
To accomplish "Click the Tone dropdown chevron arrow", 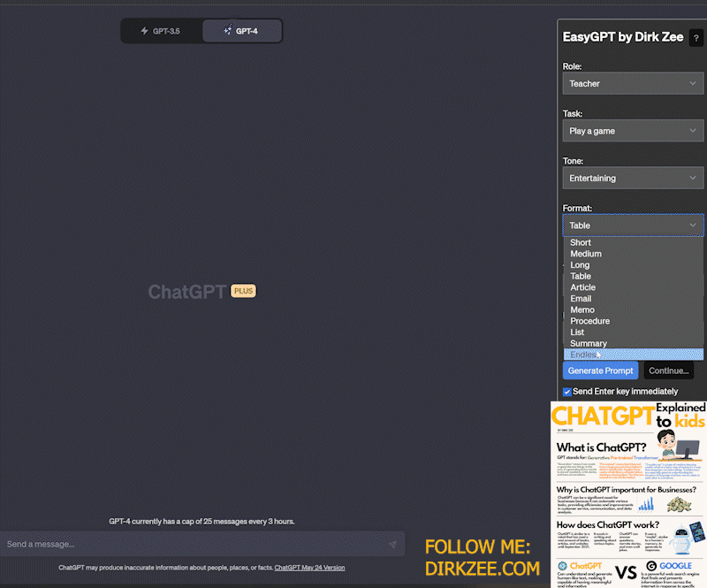I will click(693, 179).
